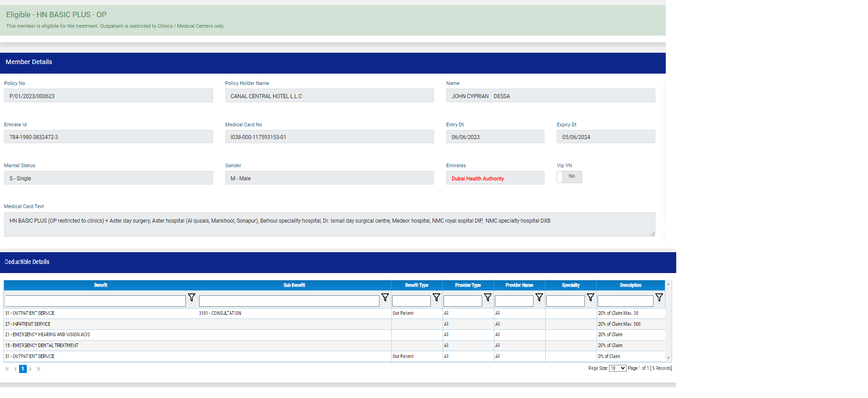Screen dimensions: 868x398
Task: Click the Description column filter funnel
Action: pos(659,298)
